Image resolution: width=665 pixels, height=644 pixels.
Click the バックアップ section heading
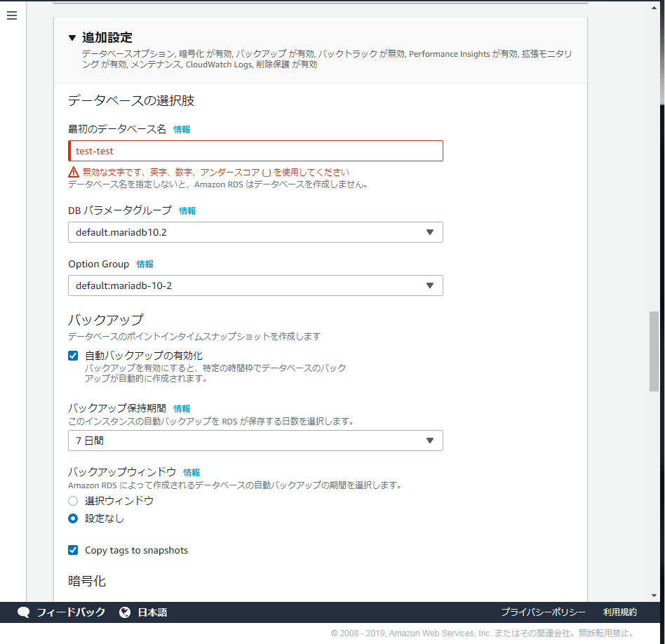click(x=106, y=319)
